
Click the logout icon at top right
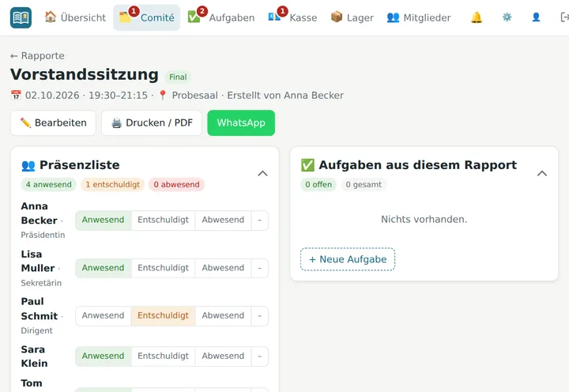point(564,17)
